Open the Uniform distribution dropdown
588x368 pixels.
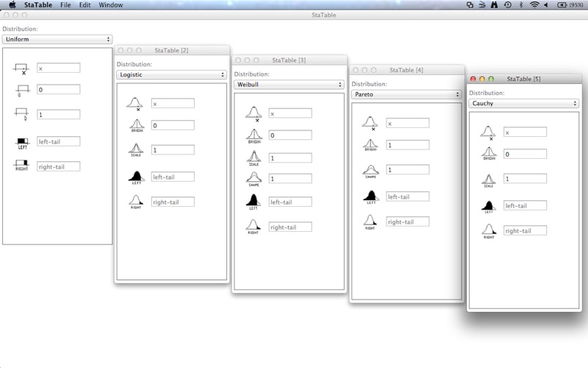(57, 39)
